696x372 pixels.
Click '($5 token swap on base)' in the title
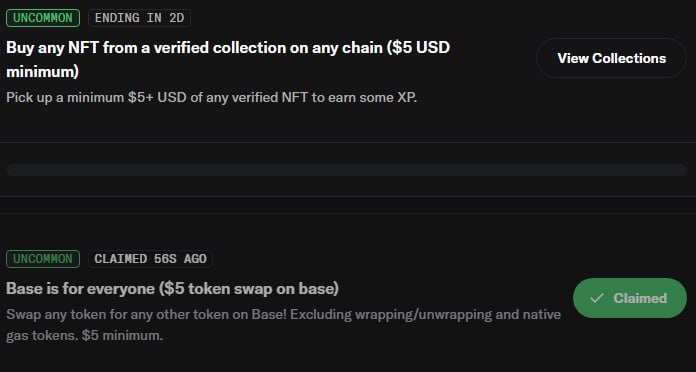coord(249,289)
